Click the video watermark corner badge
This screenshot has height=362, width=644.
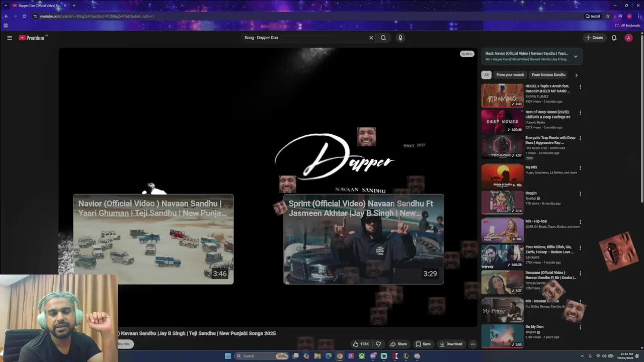[x=467, y=54]
